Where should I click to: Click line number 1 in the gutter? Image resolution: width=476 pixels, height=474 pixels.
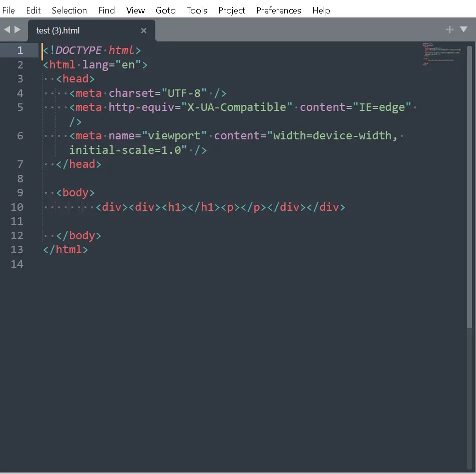pyautogui.click(x=20, y=50)
